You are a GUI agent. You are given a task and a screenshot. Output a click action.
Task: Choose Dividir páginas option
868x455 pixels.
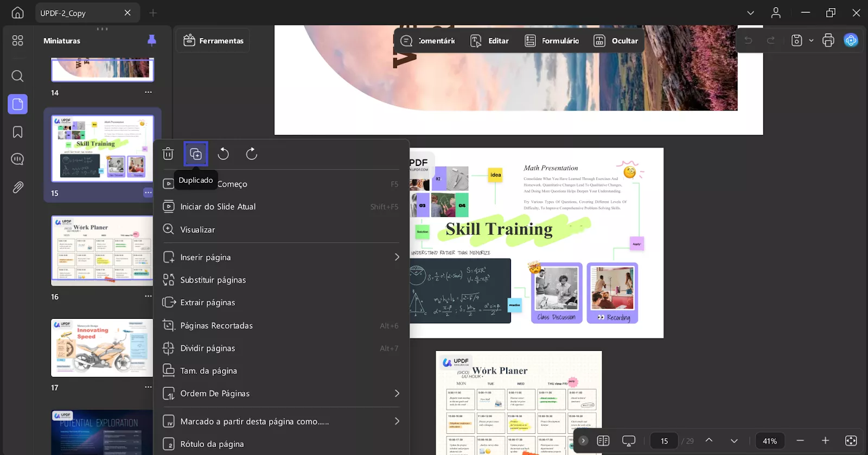[281, 348]
